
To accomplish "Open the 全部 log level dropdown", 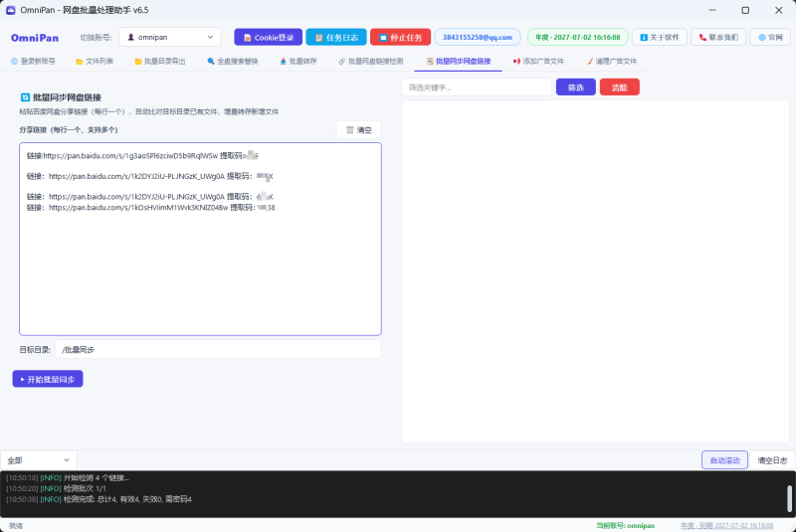I will (x=39, y=460).
